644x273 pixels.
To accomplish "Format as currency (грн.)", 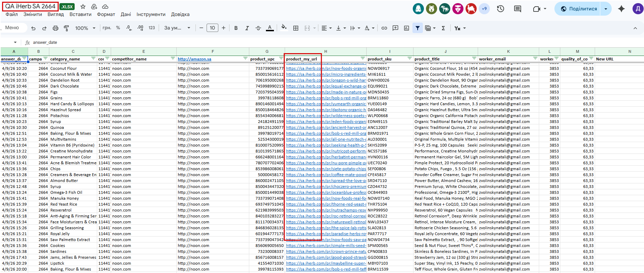I will pyautogui.click(x=107, y=28).
